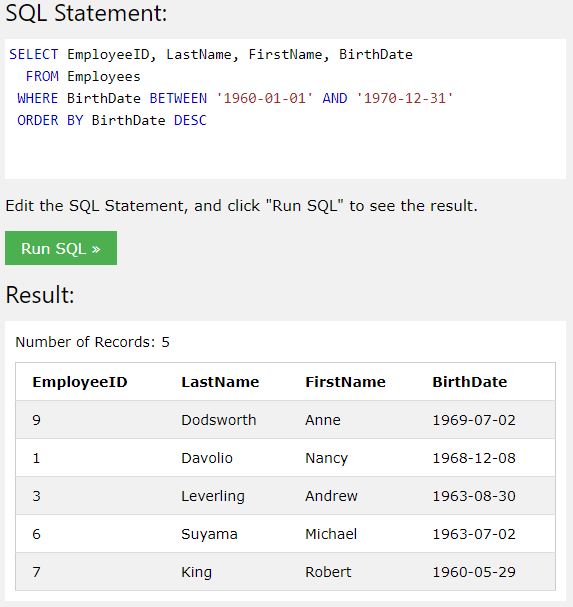Click the 1960-05-29 birth date cell

coord(474,572)
